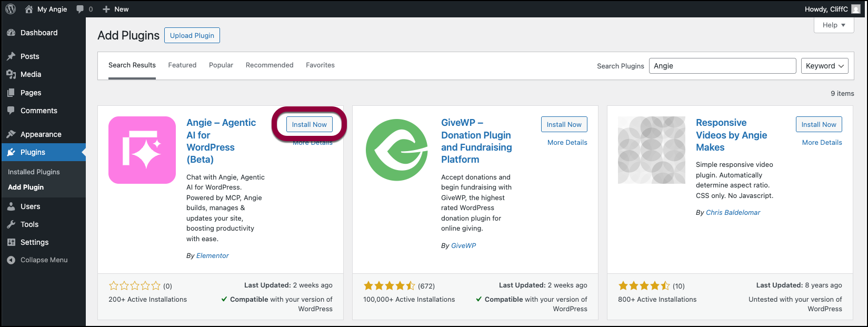Open Dashboard from the sidebar
Screen dimensions: 868x327
38,33
